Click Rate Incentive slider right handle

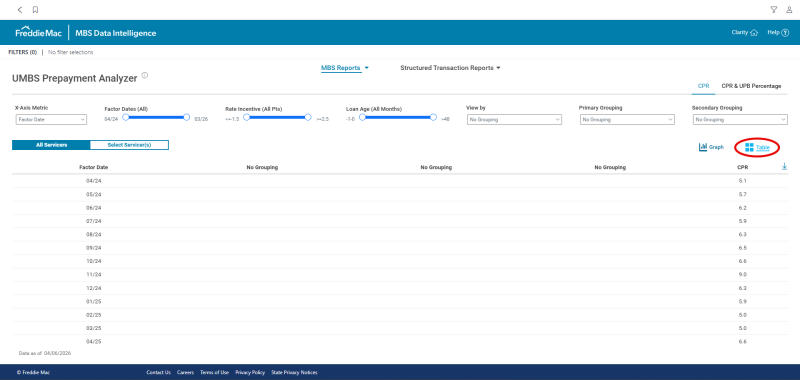pos(308,117)
